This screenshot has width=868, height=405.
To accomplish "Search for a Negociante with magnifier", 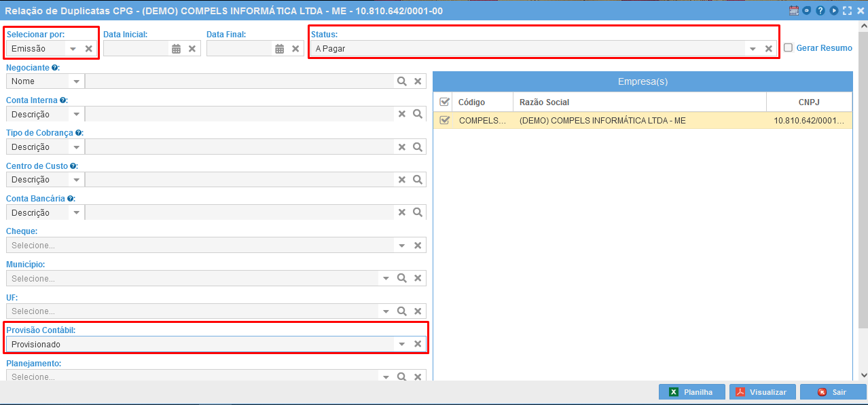I will tap(402, 81).
